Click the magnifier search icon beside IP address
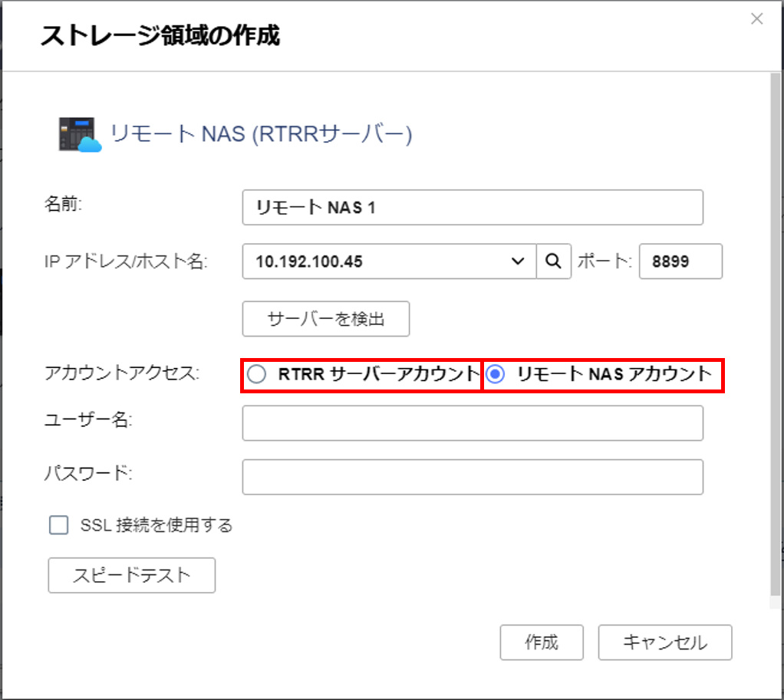 pos(553,261)
